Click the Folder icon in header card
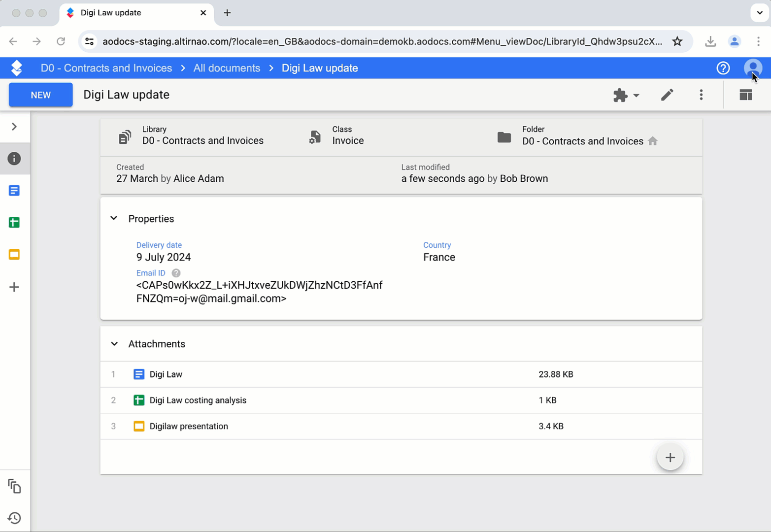Viewport: 771px width, 532px height. point(504,137)
